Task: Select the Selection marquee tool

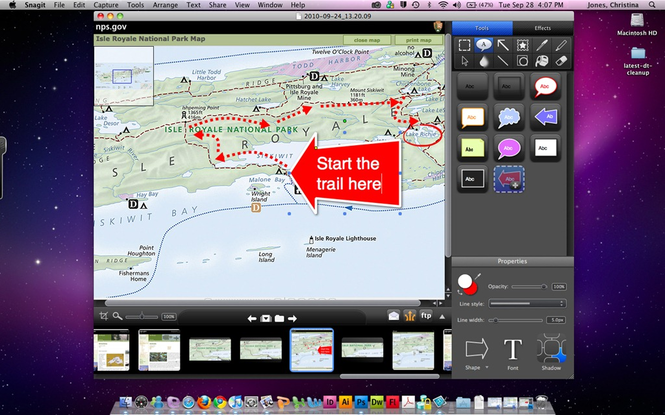Action: (x=464, y=45)
